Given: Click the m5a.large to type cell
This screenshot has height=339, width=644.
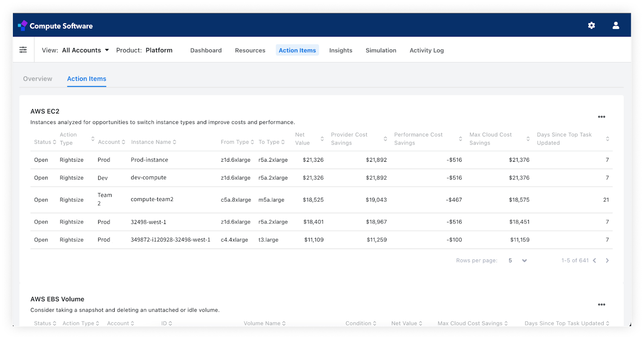Looking at the screenshot, I should click(x=271, y=200).
